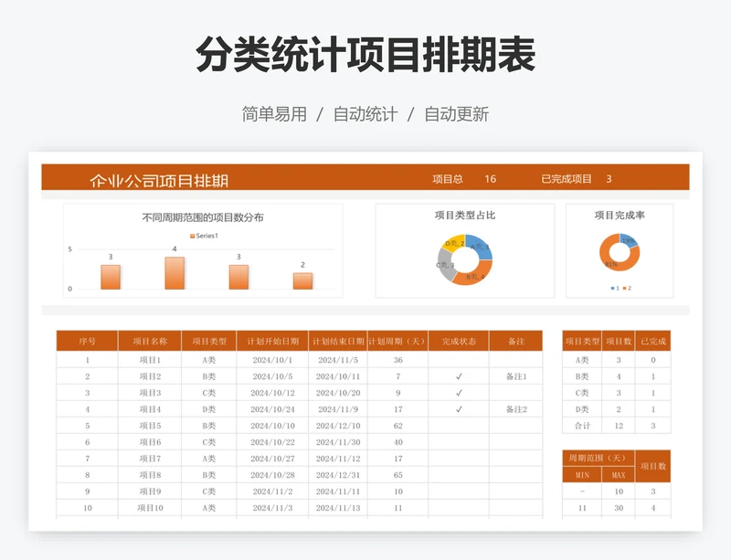Image resolution: width=731 pixels, height=560 pixels.
Task: Click the 计划开始日期 column header
Action: pos(272,342)
